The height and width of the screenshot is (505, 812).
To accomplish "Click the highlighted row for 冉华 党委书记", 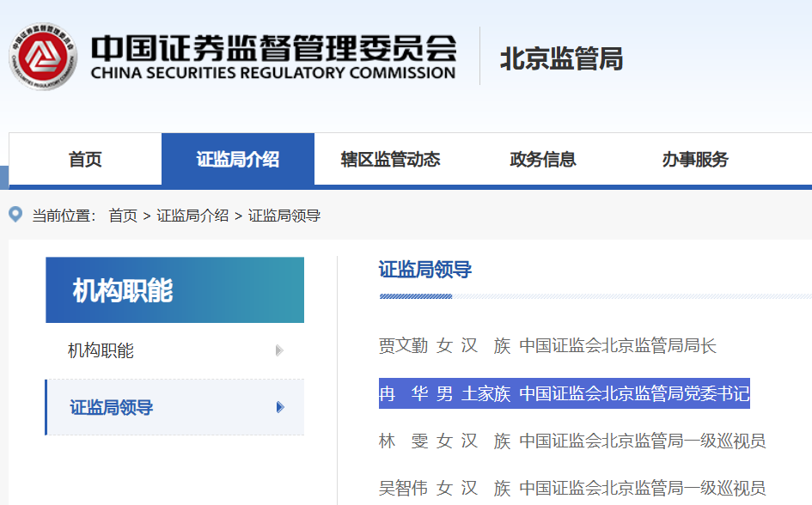I will pyautogui.click(x=564, y=393).
